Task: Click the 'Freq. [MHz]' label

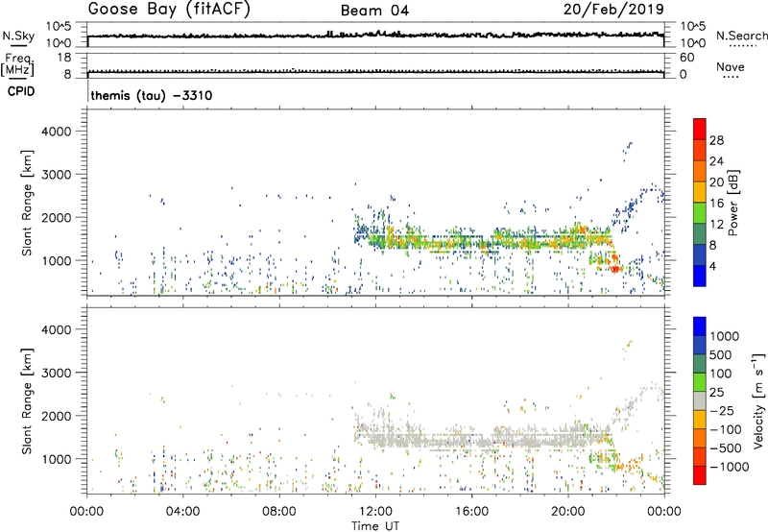Action: tap(17, 65)
